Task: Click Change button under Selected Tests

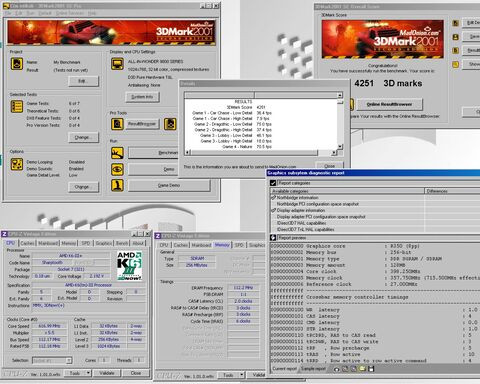Action: point(84,137)
